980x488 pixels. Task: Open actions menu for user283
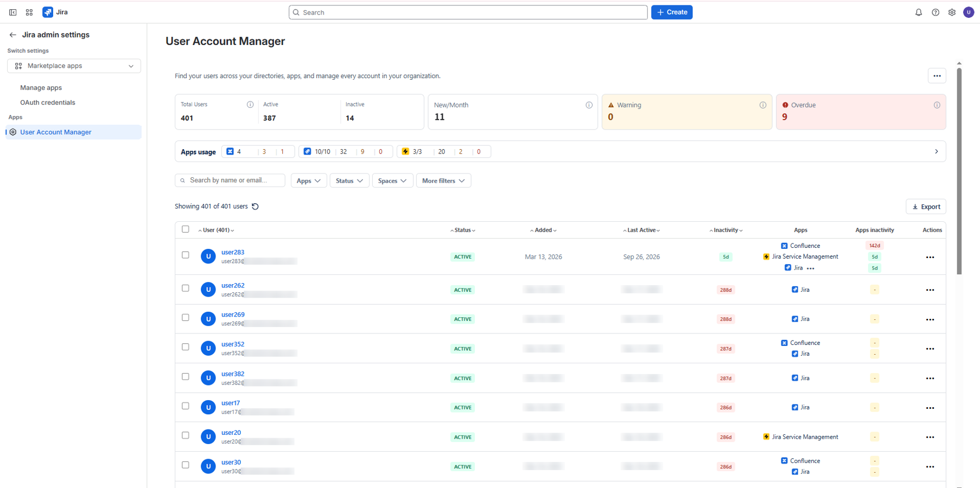[x=930, y=257]
